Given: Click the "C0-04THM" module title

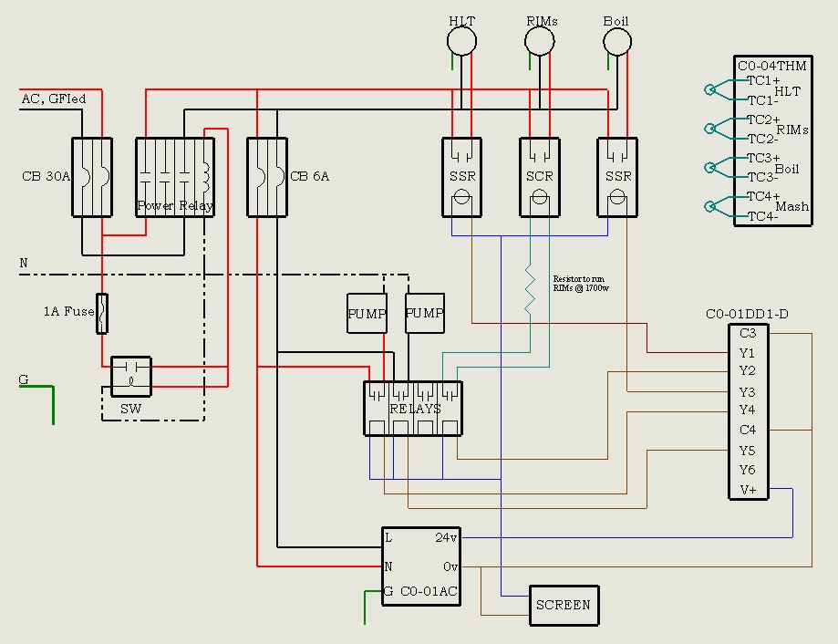Looking at the screenshot, I should tap(772, 66).
